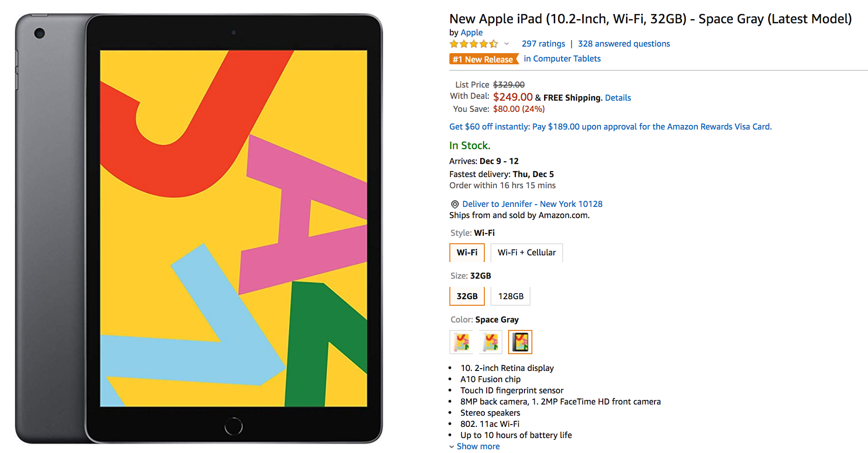Select the middle (silver) color swatch
Image resolution: width=868 pixels, height=453 pixels.
click(490, 342)
